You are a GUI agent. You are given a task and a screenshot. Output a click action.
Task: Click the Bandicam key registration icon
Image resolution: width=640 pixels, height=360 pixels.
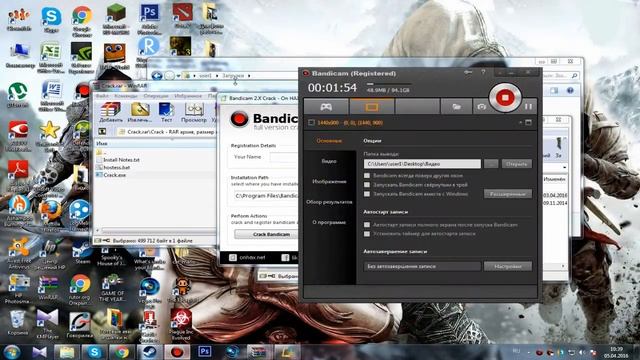[x=468, y=72]
